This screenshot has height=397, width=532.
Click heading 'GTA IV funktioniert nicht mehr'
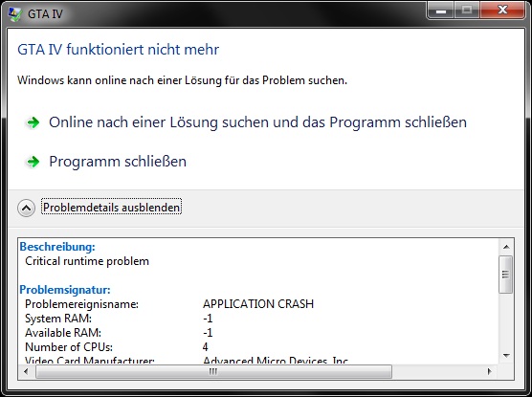(x=118, y=50)
